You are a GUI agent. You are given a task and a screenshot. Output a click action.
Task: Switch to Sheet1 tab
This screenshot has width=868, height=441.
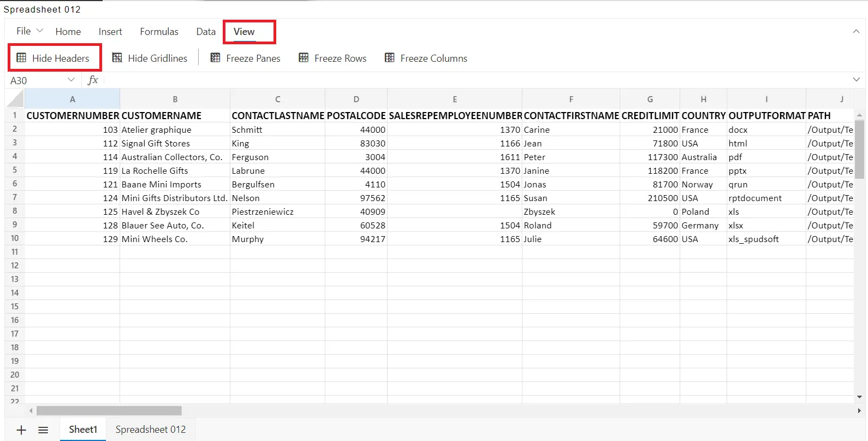tap(83, 430)
